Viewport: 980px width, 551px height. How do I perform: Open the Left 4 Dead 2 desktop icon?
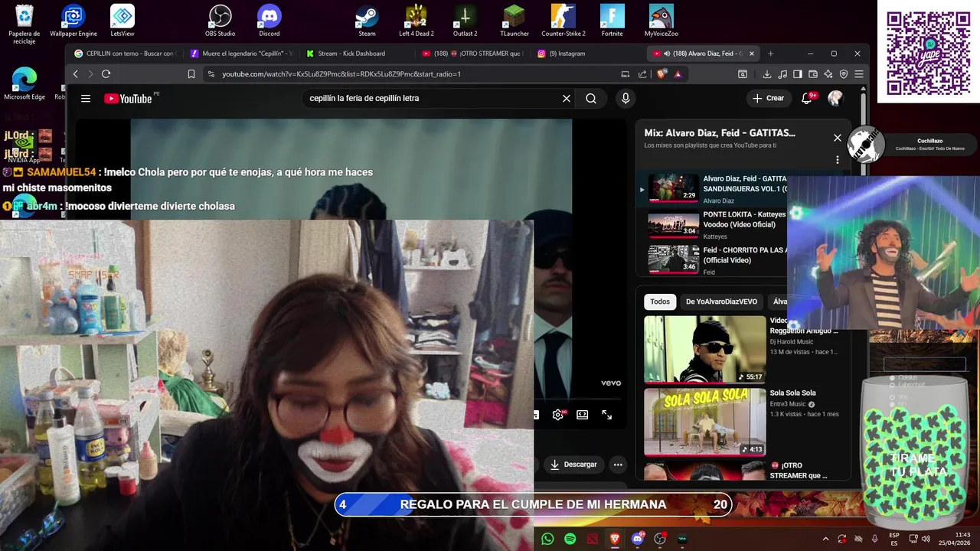[416, 21]
